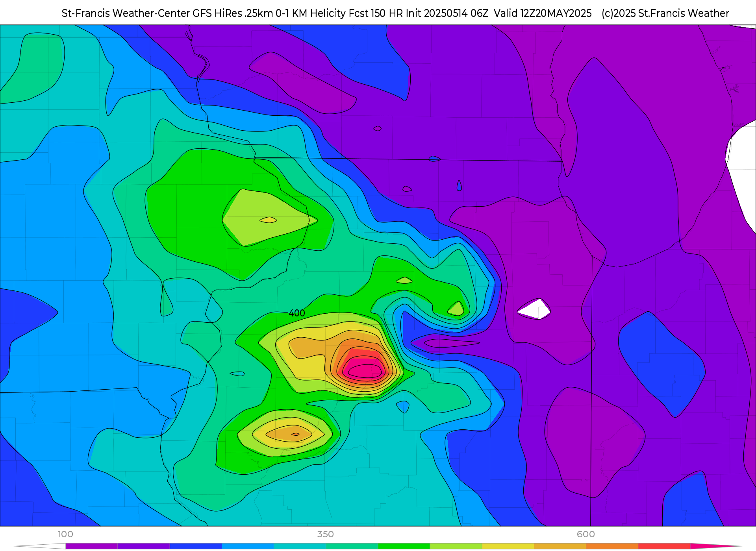Click the bright green colorbar segment
756x551 pixels.
point(404,546)
